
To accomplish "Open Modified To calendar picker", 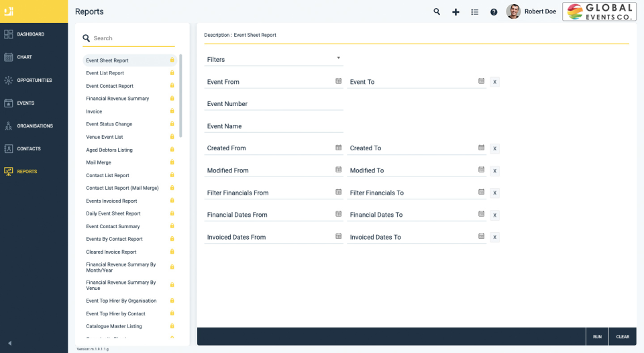I will tap(482, 169).
